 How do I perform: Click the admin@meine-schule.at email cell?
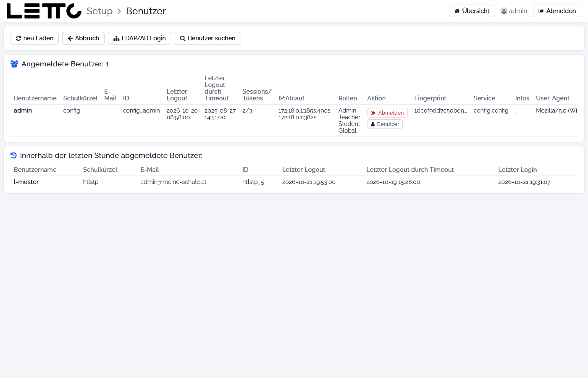pos(173,182)
